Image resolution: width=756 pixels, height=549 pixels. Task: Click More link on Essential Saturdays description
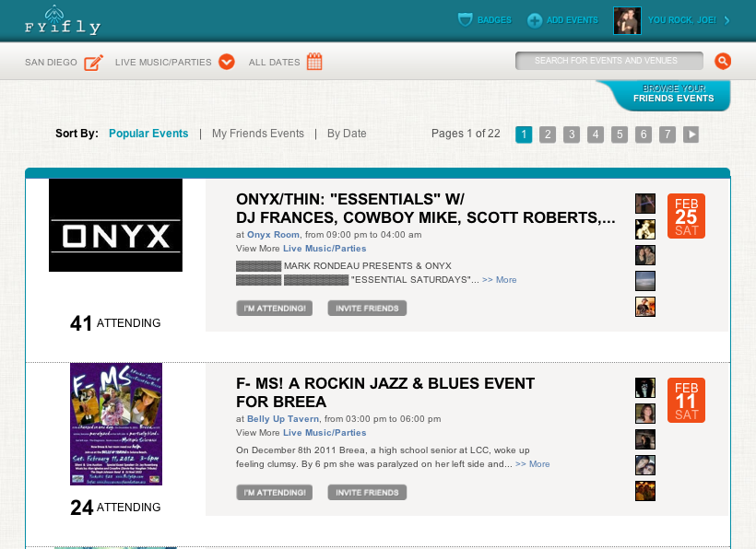coord(500,280)
